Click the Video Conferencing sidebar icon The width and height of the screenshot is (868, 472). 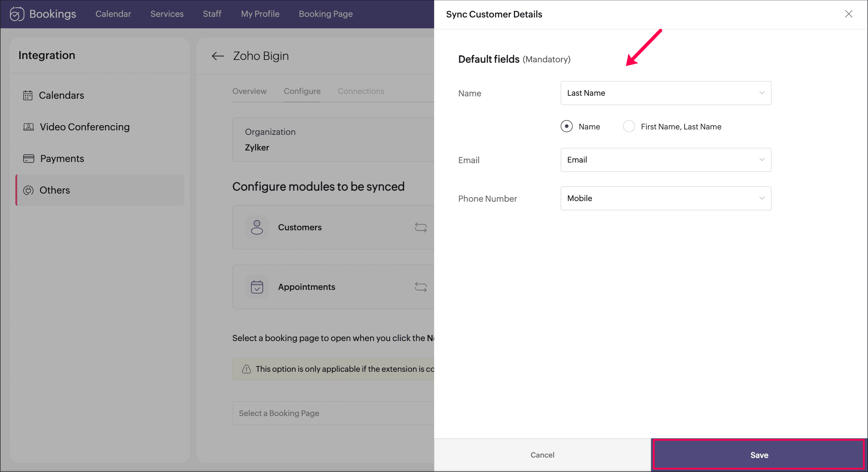(28, 127)
